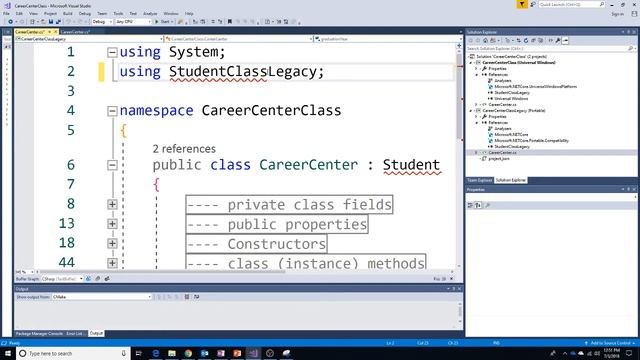
Task: Click the Home icon in Solution Explorer toolbar
Action: (485, 40)
